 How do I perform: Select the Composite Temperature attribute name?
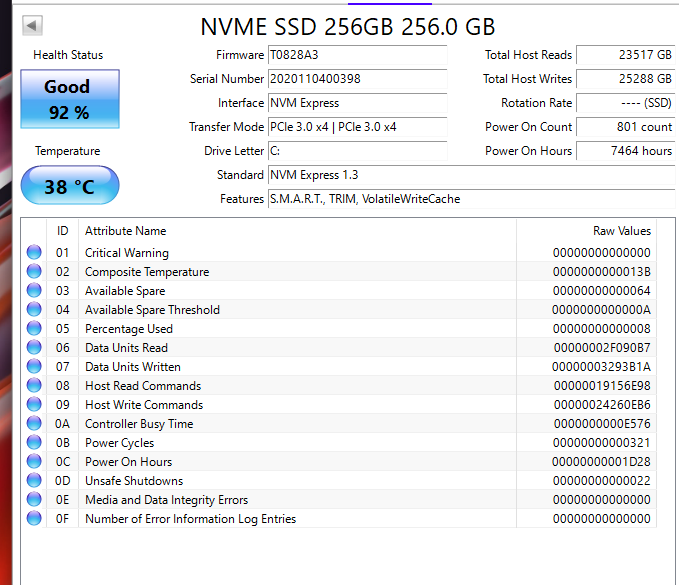point(147,272)
